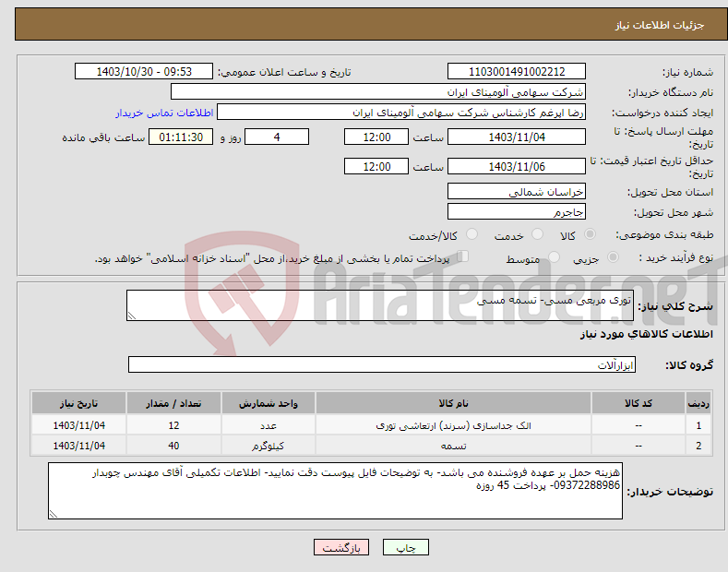
Task: Click the unit cell عدد
Action: [x=269, y=425]
